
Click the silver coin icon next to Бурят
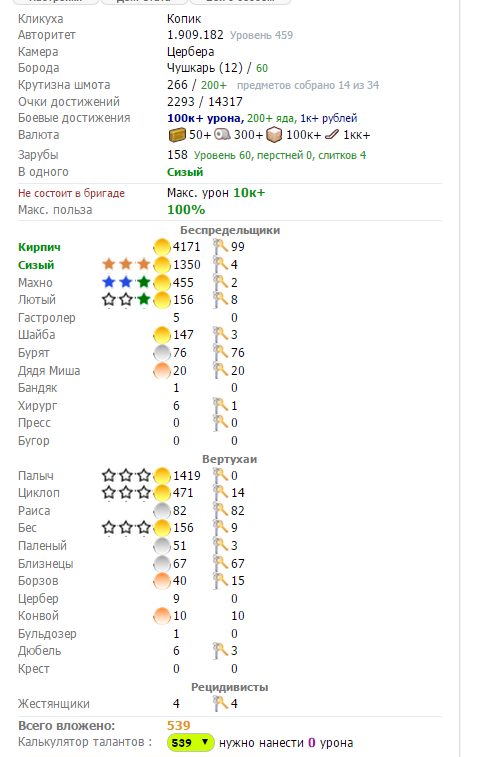pyautogui.click(x=162, y=353)
